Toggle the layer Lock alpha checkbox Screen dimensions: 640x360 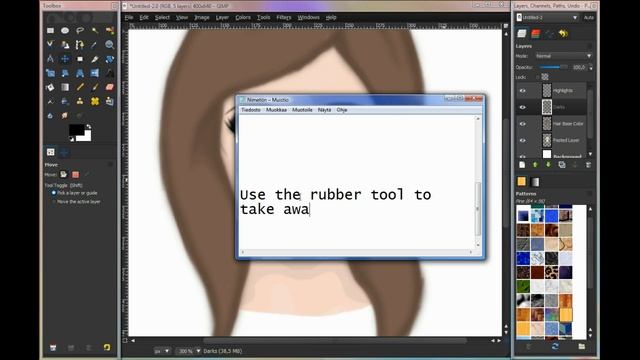[538, 77]
